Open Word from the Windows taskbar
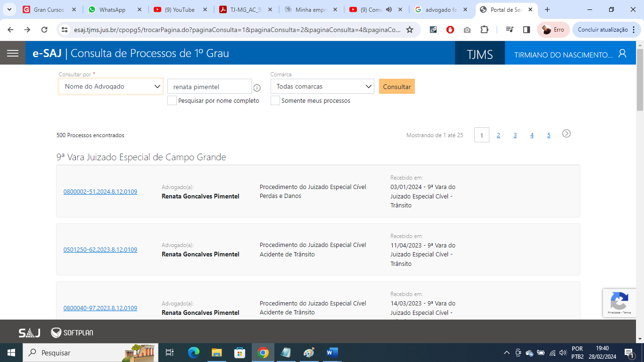The width and height of the screenshot is (644, 362). (332, 353)
